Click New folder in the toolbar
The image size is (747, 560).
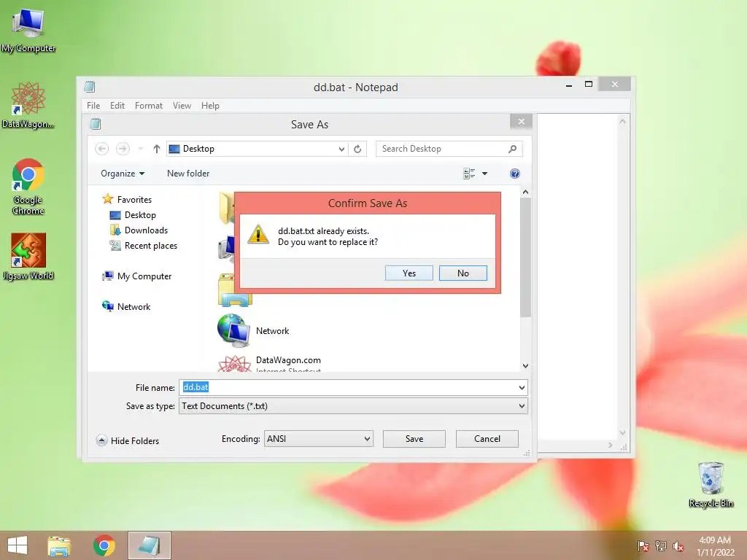(188, 174)
